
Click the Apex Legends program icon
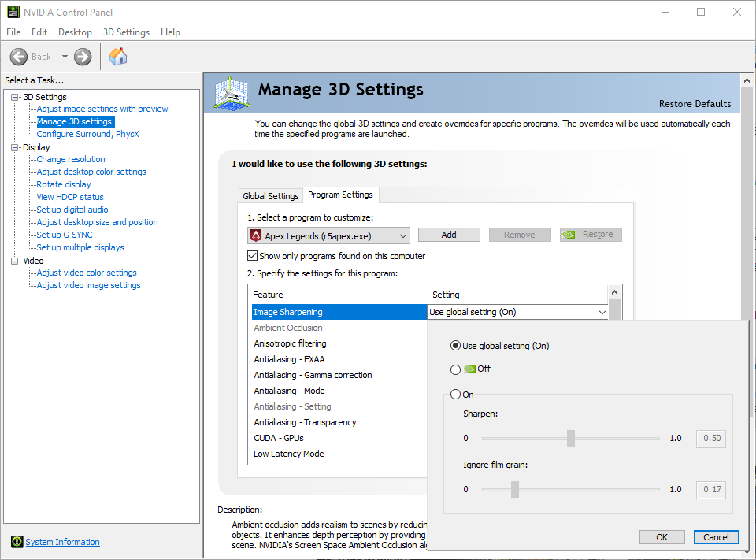pos(256,235)
